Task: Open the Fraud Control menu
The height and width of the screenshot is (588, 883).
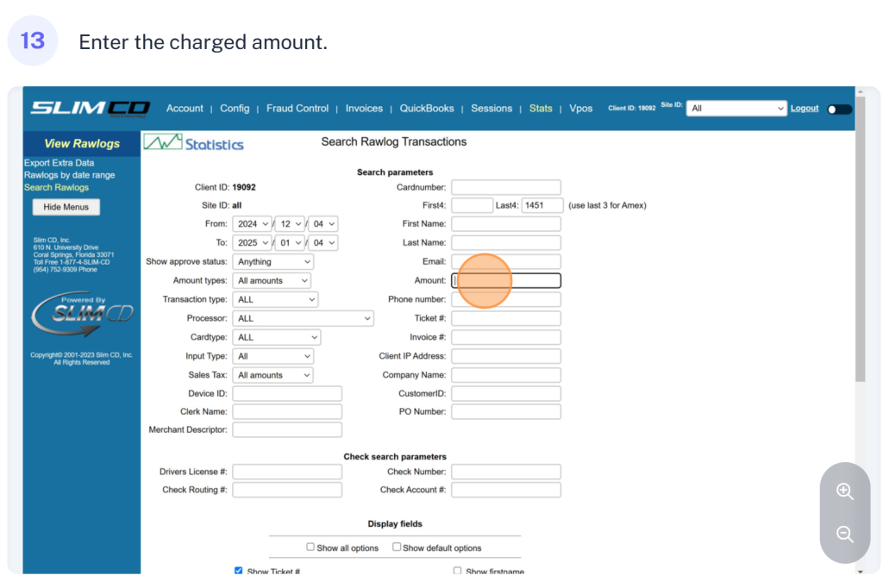Action: (297, 109)
